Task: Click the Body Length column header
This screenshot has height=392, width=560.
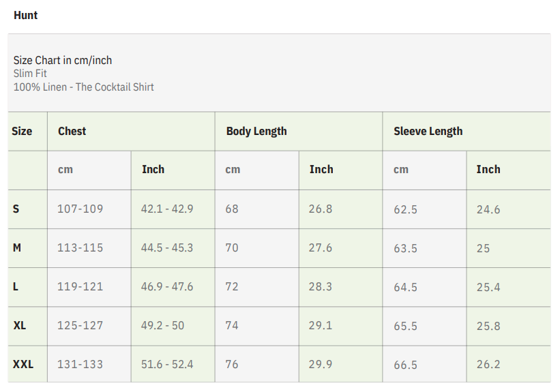Action: (x=256, y=131)
